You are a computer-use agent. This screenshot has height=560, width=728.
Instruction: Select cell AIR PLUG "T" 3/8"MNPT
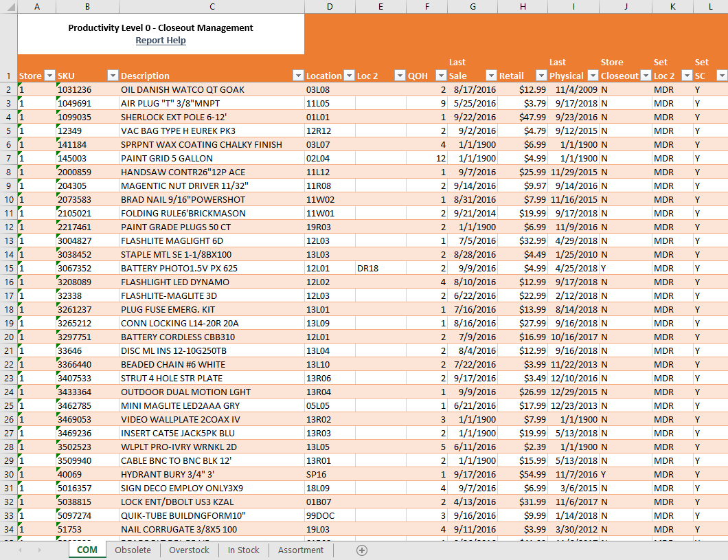pos(212,104)
